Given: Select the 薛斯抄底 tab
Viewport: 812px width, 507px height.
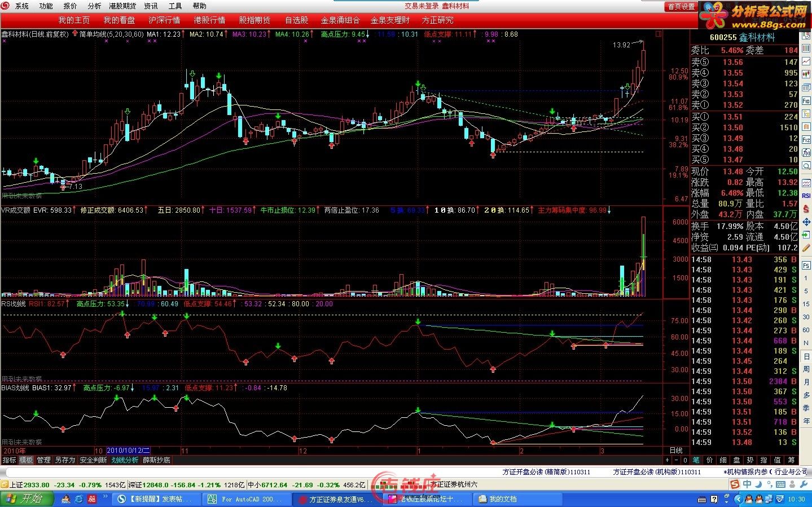Looking at the screenshot, I should pos(156,460).
